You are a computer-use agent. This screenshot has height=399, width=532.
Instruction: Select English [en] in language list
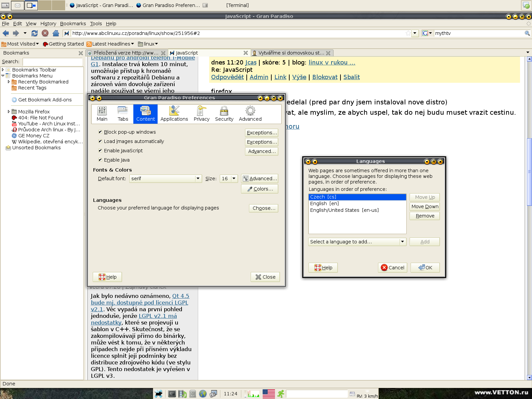pyautogui.click(x=357, y=203)
